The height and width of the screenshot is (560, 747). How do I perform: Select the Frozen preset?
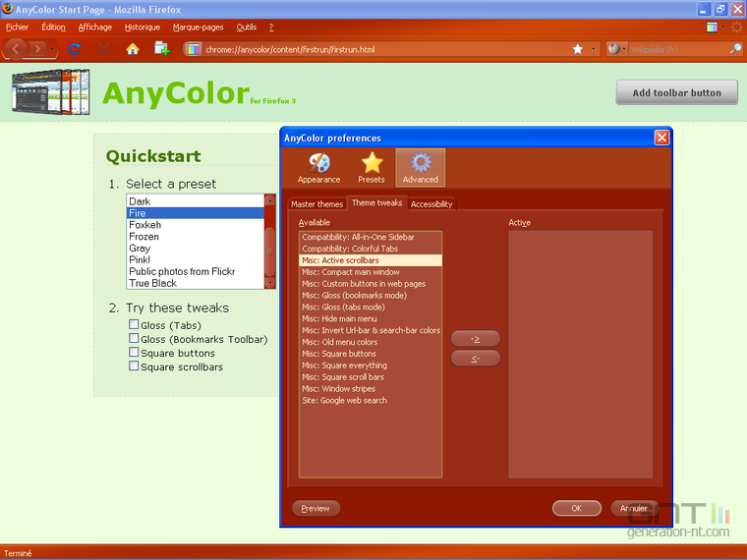click(196, 236)
